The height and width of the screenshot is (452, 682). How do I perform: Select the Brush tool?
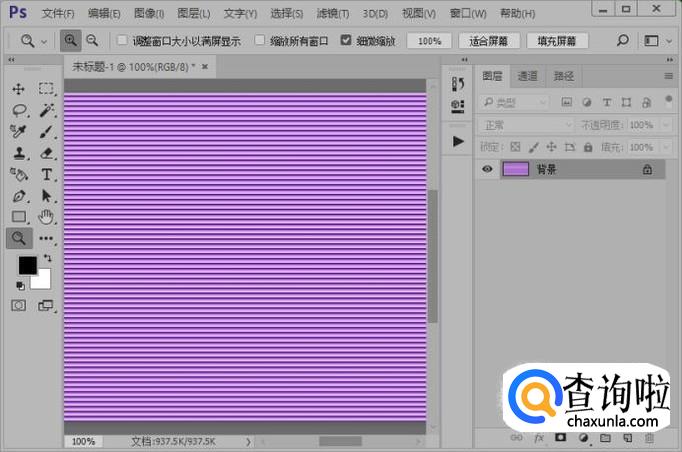[x=46, y=132]
